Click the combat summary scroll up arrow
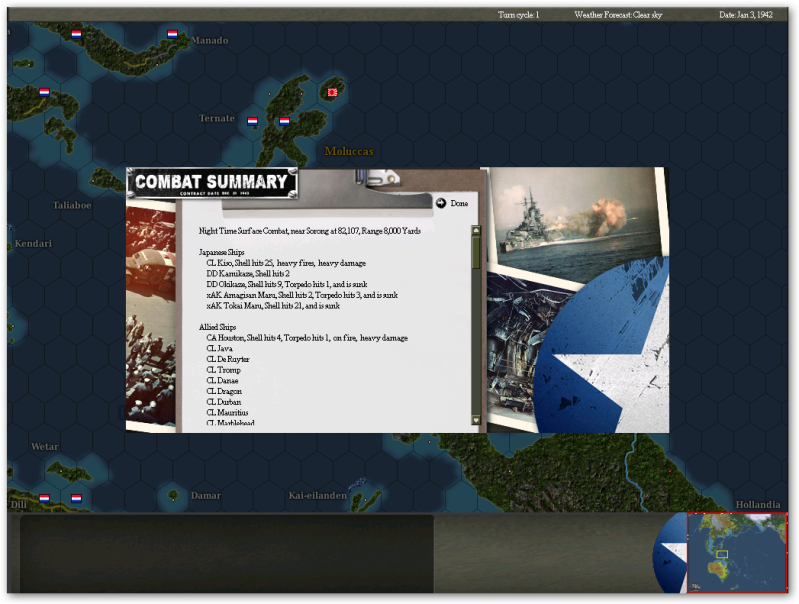This screenshot has height=604, width=799. pos(476,230)
